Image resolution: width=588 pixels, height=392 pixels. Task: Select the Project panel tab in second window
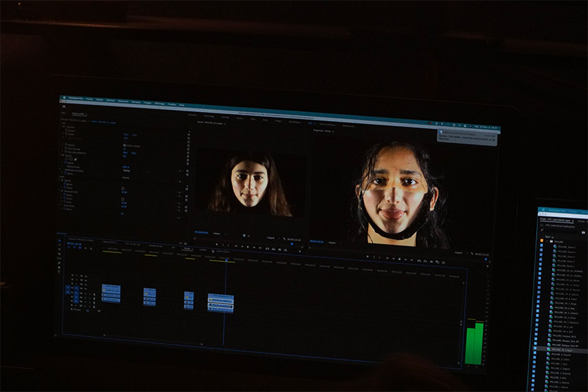coord(557,219)
